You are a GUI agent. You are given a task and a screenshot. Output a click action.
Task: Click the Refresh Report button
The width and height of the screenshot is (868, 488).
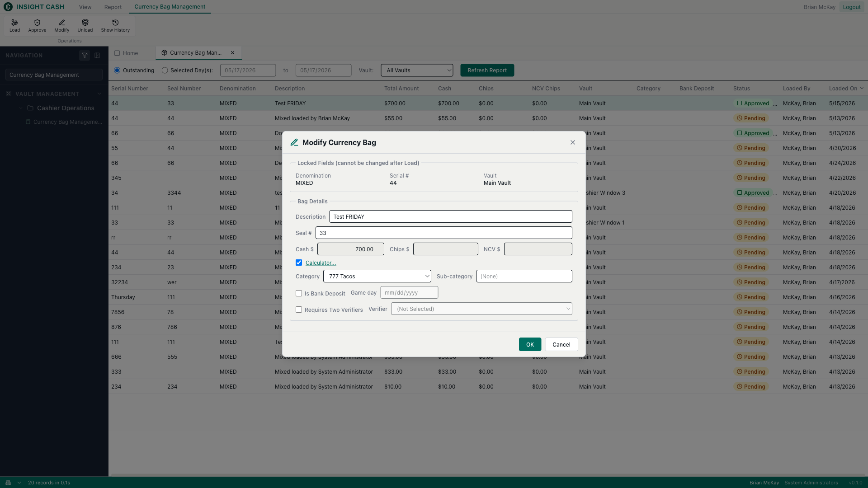(487, 70)
